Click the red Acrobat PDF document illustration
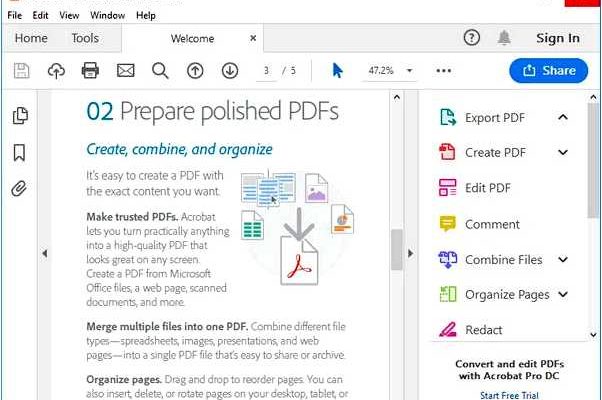 [x=299, y=261]
